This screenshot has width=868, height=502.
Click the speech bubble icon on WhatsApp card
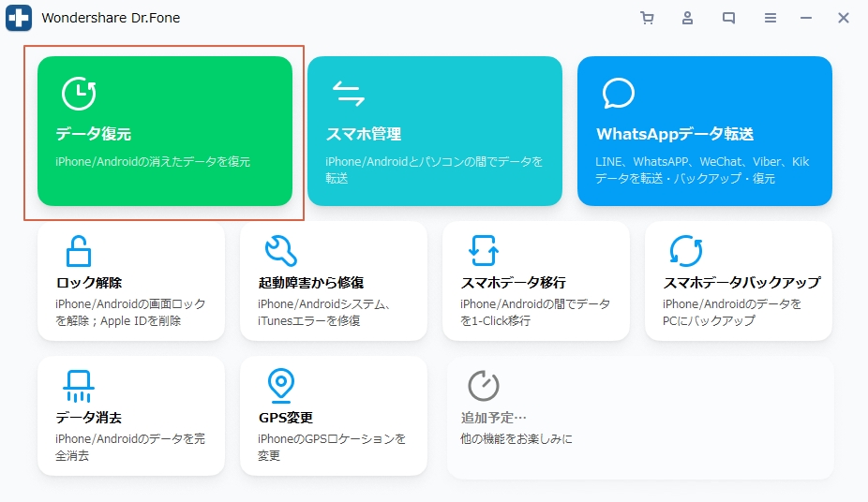(619, 94)
